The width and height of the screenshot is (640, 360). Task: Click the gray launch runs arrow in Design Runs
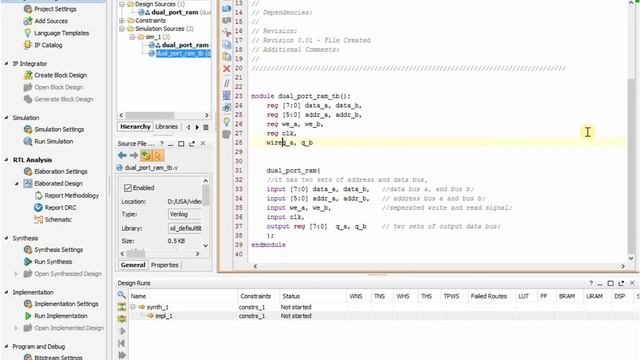click(122, 331)
